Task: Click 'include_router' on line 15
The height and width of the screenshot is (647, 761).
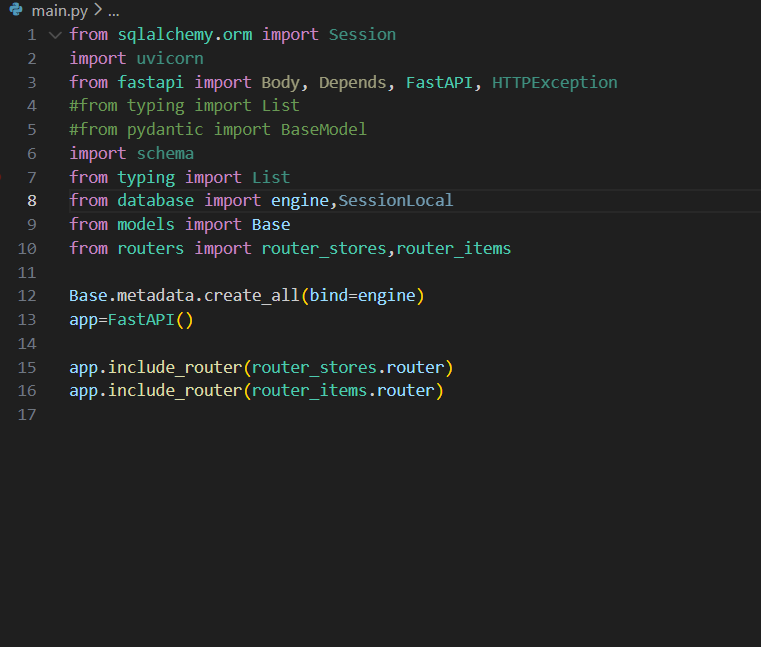Action: [x=175, y=367]
